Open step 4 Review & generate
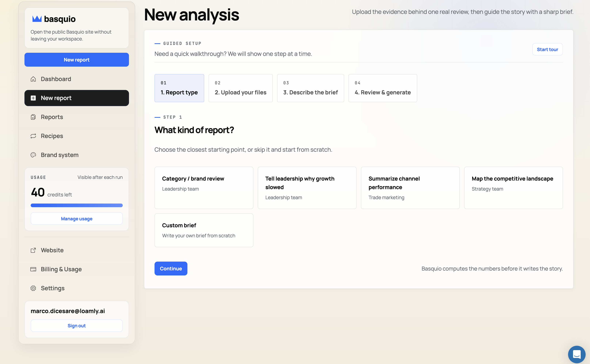The image size is (590, 364). click(x=382, y=88)
